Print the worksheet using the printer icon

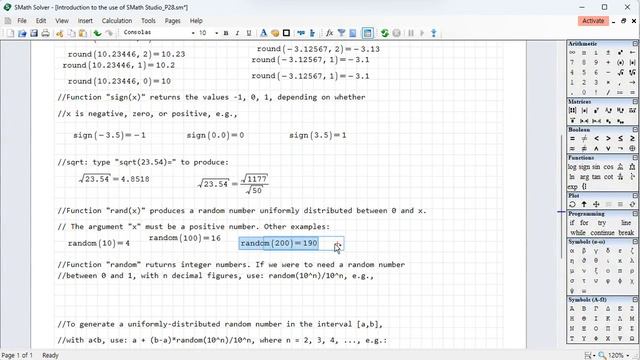(45, 33)
